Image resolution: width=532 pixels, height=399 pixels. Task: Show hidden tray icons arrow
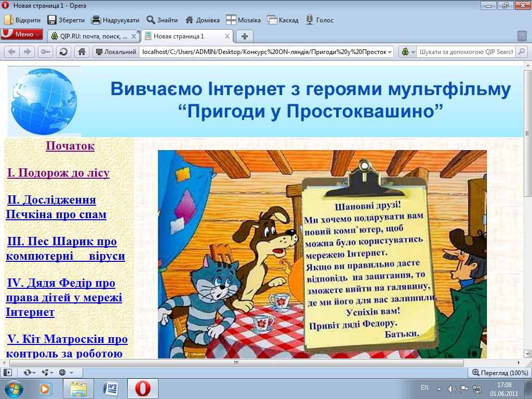pyautogui.click(x=440, y=389)
